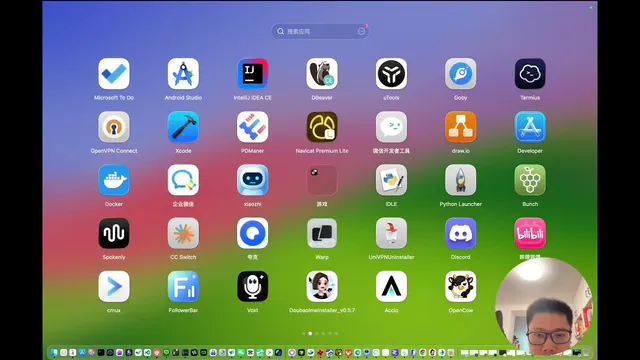Launch the Bunch app
This screenshot has width=640, height=360.
530,180
